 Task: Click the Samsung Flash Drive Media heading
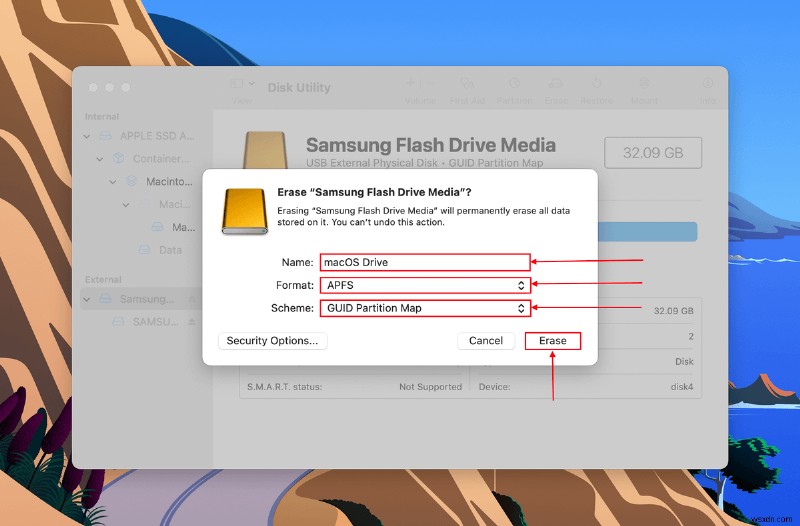coord(431,145)
